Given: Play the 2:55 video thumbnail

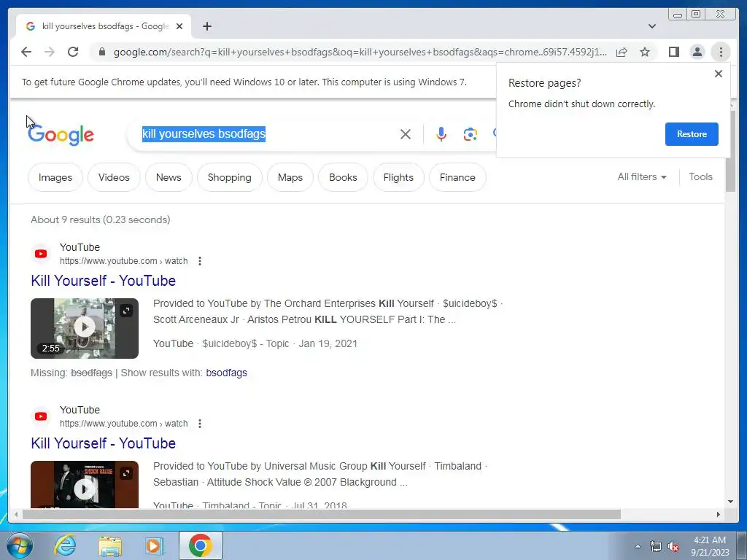Looking at the screenshot, I should 85,328.
